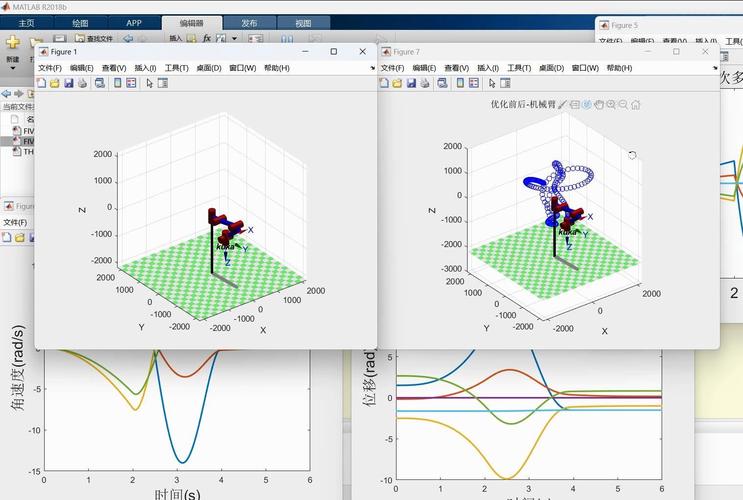Click 查找文件 button in MATLAB ribbon

tap(94, 38)
